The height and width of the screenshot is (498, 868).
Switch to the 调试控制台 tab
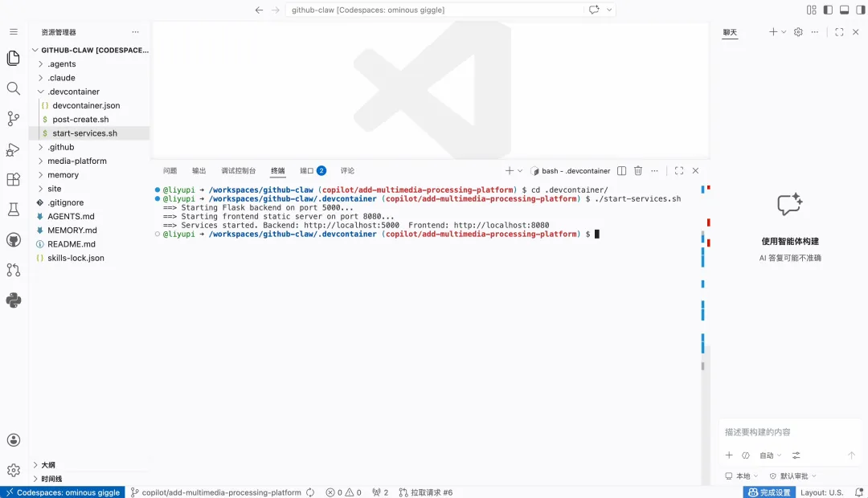click(238, 171)
